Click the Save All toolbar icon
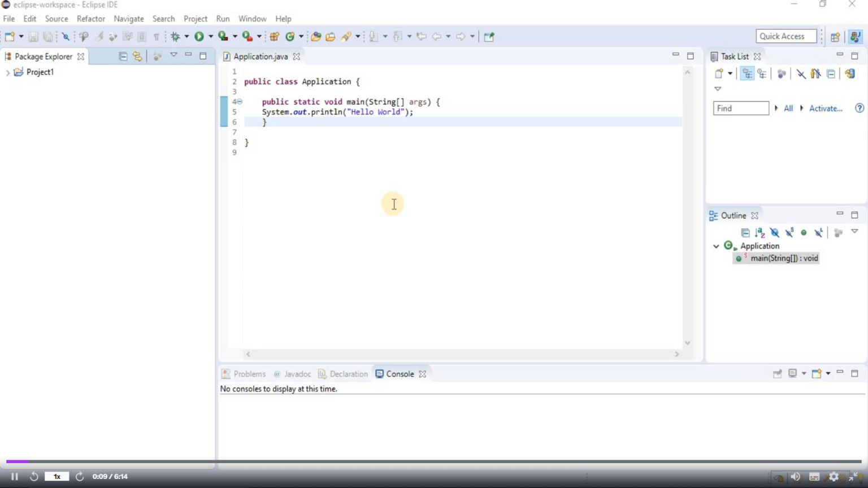The image size is (868, 488). coord(48,37)
